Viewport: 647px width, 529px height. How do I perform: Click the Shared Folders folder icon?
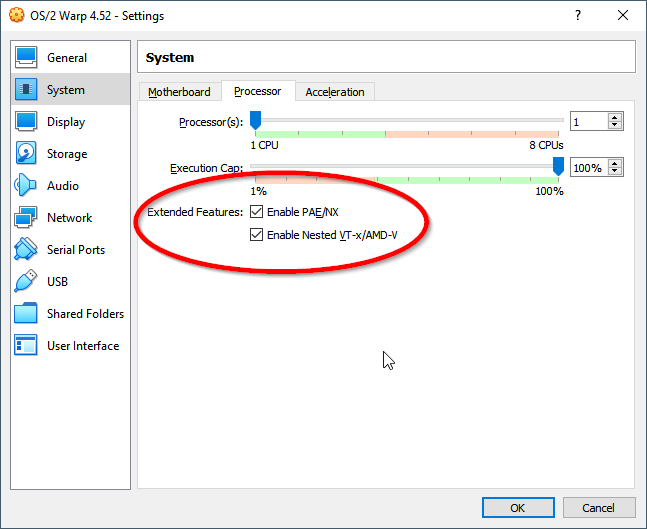(26, 313)
